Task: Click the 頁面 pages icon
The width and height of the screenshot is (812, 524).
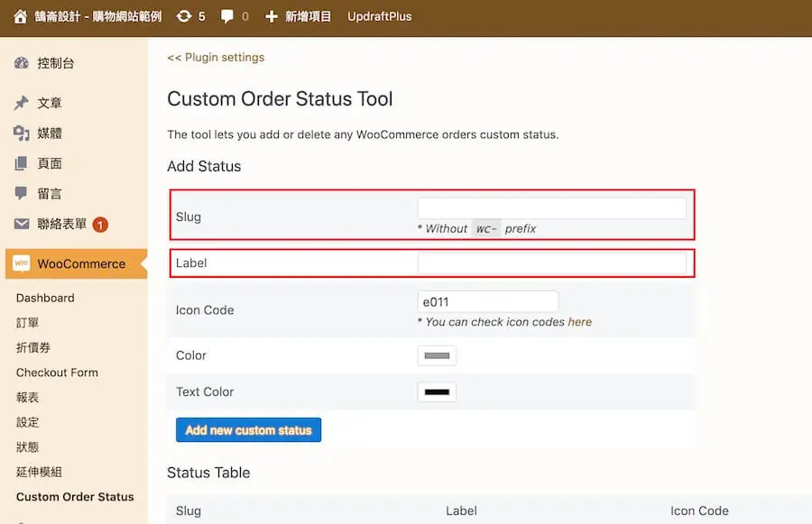Action: [x=22, y=163]
